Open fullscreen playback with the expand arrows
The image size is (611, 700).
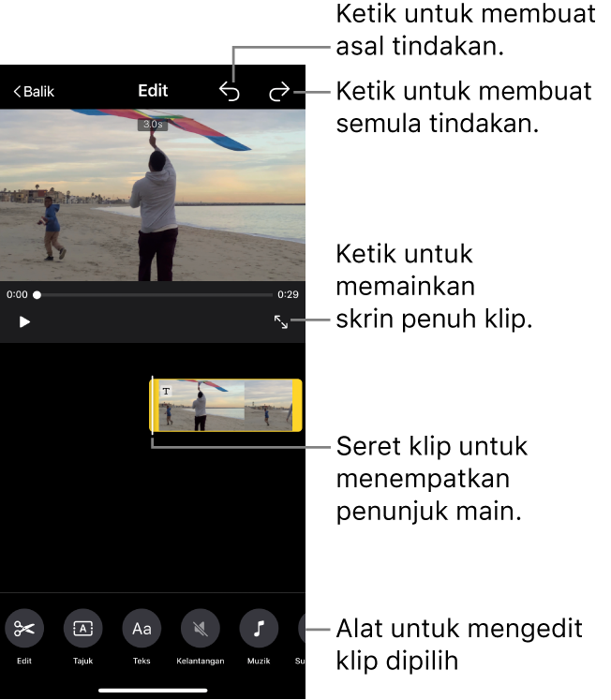click(281, 321)
